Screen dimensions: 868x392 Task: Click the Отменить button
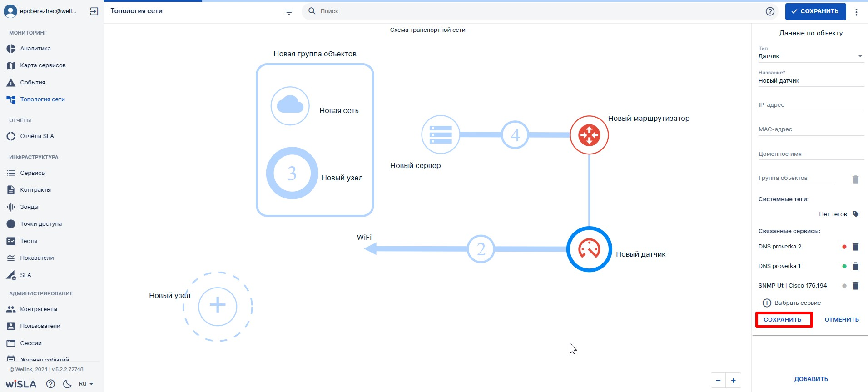point(841,320)
